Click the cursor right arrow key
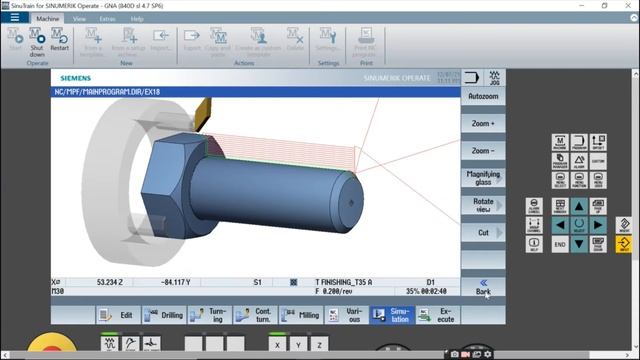The height and width of the screenshot is (360, 640). (x=598, y=225)
